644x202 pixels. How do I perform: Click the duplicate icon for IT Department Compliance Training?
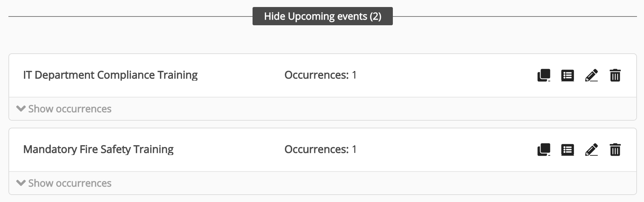pos(543,75)
